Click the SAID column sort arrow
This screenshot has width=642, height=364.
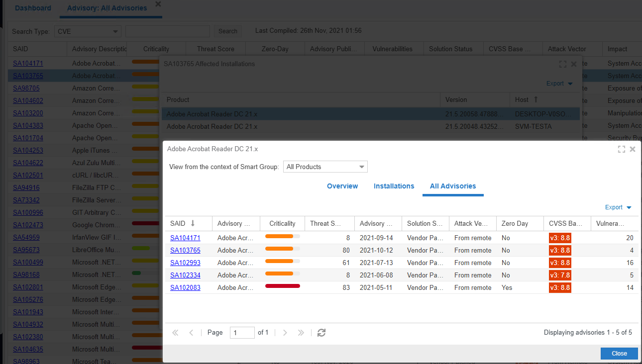(x=193, y=223)
